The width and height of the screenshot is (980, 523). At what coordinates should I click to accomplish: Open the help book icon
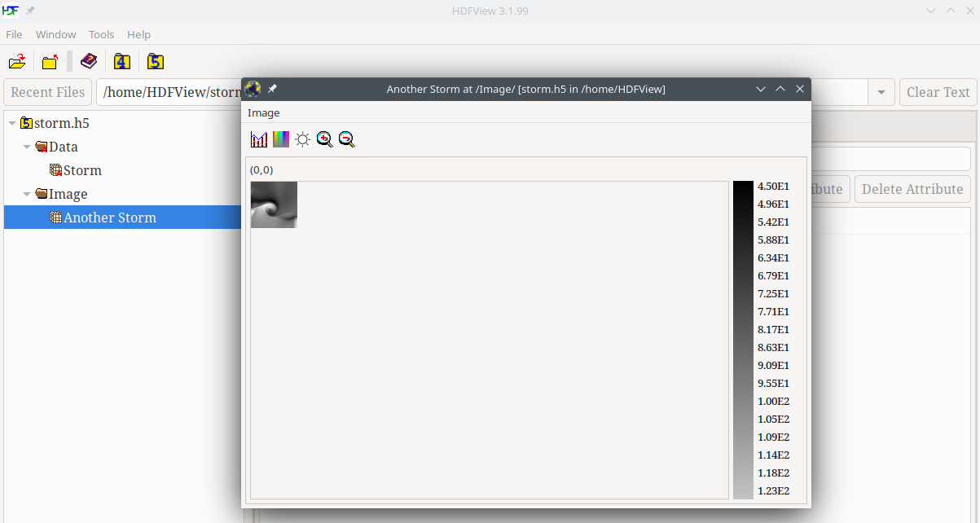(x=89, y=62)
